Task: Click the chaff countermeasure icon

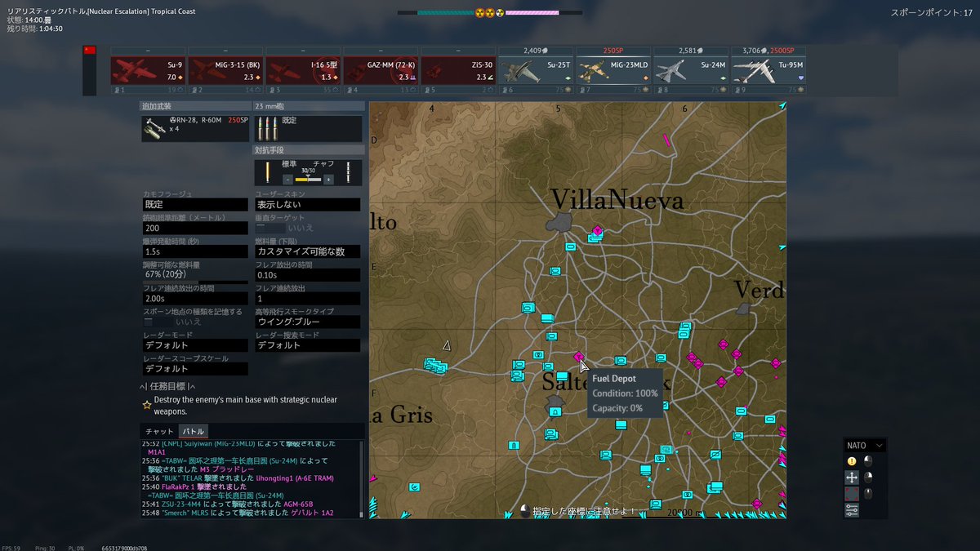Action: coord(349,172)
